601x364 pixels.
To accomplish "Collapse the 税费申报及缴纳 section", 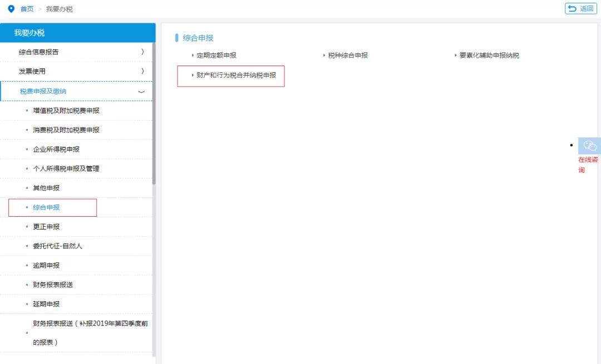I will (141, 92).
